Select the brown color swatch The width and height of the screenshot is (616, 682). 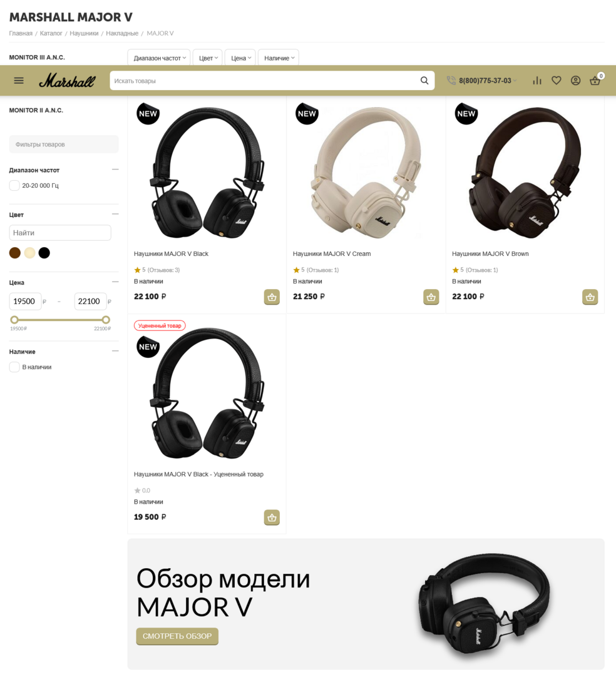tap(15, 253)
